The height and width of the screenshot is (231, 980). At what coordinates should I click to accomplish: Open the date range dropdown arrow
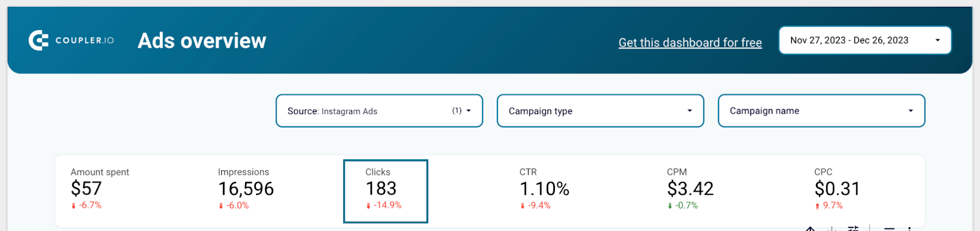[937, 40]
